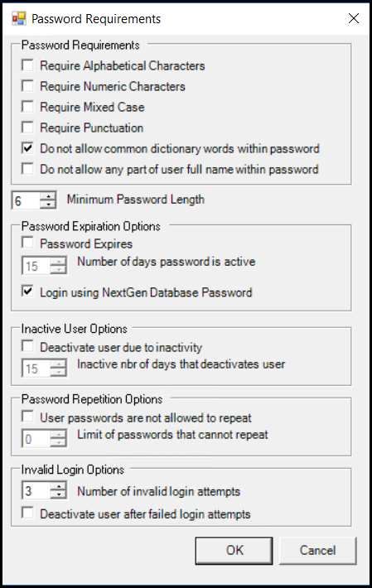Check disallow user full name in password
This screenshot has height=588, width=372.
pyautogui.click(x=27, y=169)
